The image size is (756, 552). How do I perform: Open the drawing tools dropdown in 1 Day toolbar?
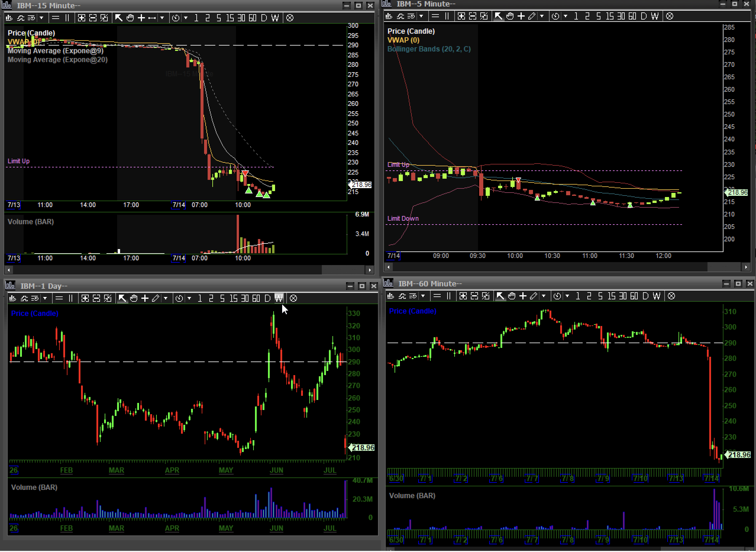(x=166, y=298)
